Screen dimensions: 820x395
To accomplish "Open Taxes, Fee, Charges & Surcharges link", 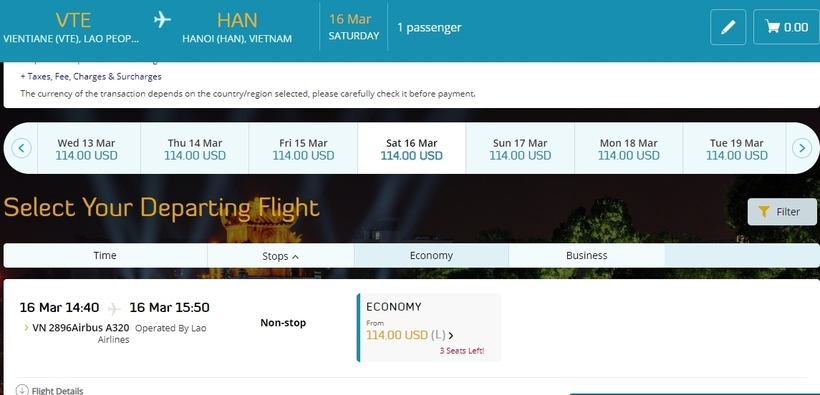I will point(91,76).
